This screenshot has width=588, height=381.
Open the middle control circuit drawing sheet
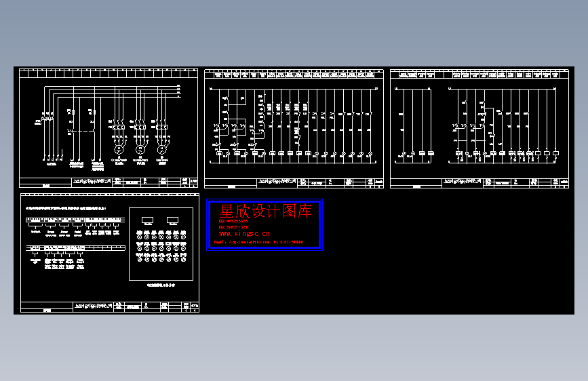pos(294,129)
